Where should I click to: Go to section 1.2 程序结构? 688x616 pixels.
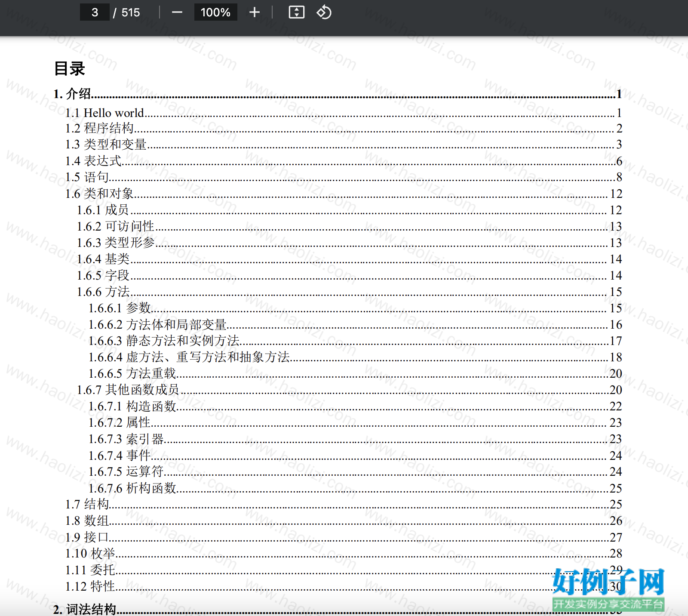[344, 128]
